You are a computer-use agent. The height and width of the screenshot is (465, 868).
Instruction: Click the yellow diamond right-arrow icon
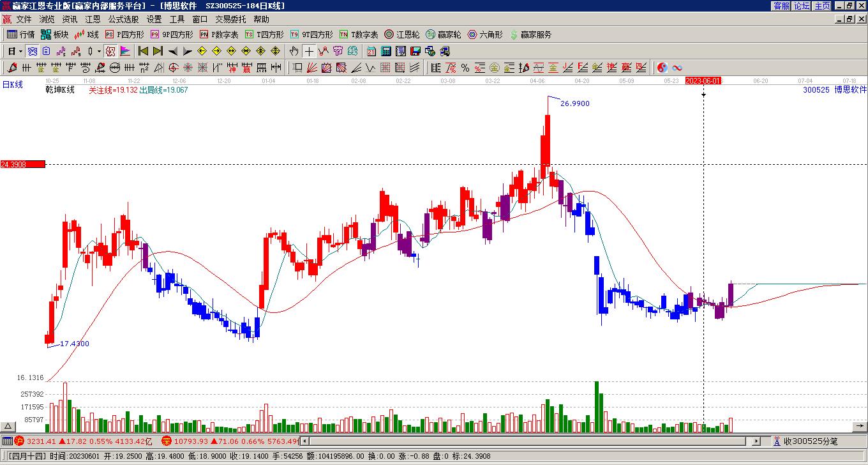point(216,51)
